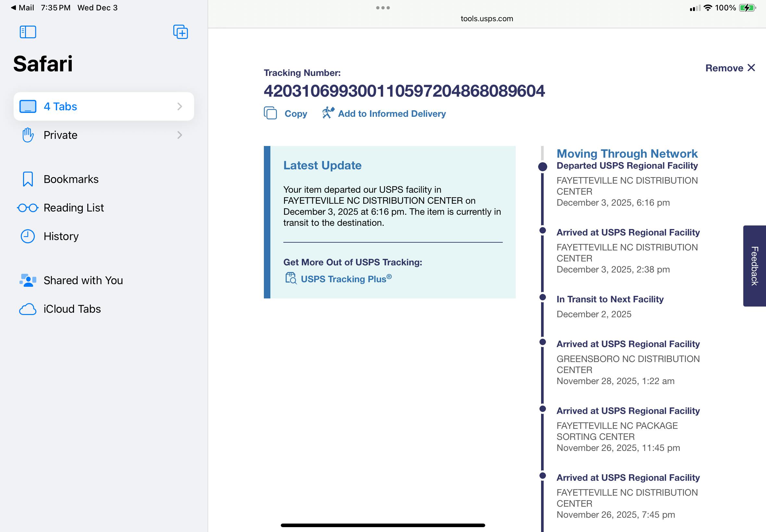This screenshot has width=766, height=532.
Task: Tap the new tab group icon
Action: 180,32
